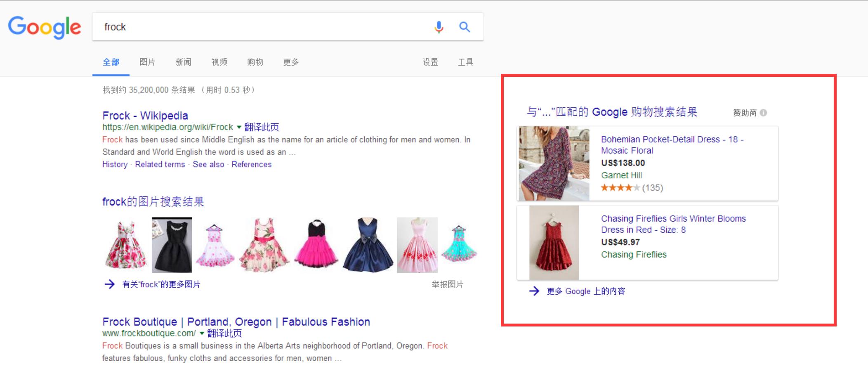Open navy blue bow dress thumbnail

click(368, 245)
